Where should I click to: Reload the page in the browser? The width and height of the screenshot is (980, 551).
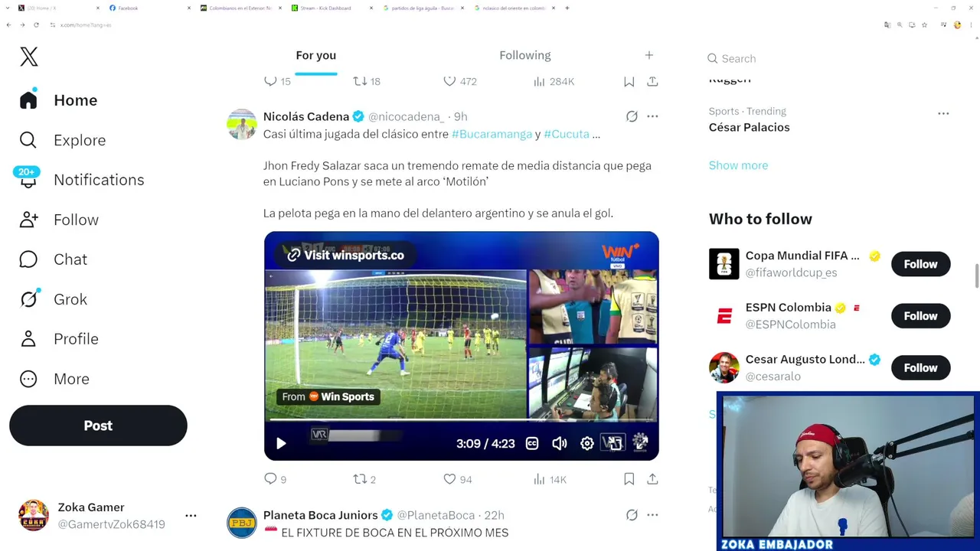pyautogui.click(x=36, y=24)
